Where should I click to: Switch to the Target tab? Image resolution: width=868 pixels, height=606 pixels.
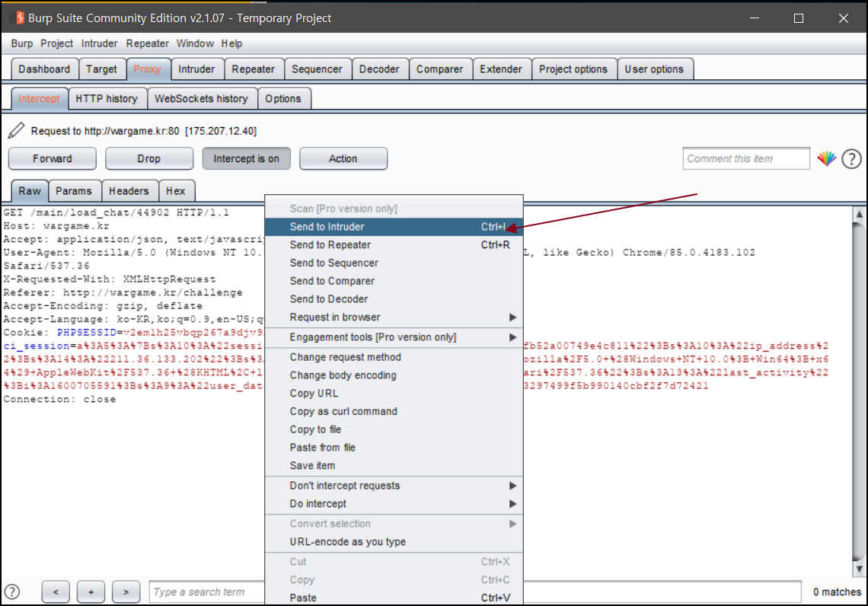click(x=101, y=69)
